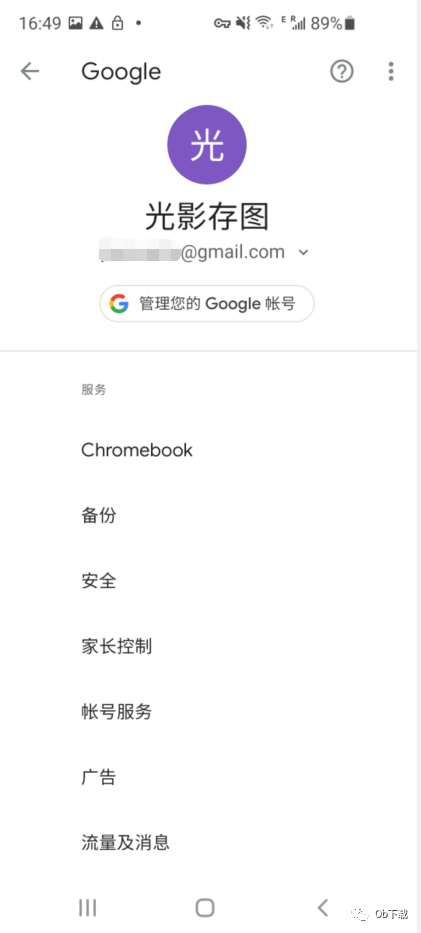Screen dimensions: 421x933
Task: Tap the warning triangle status icon
Action: 96,23
